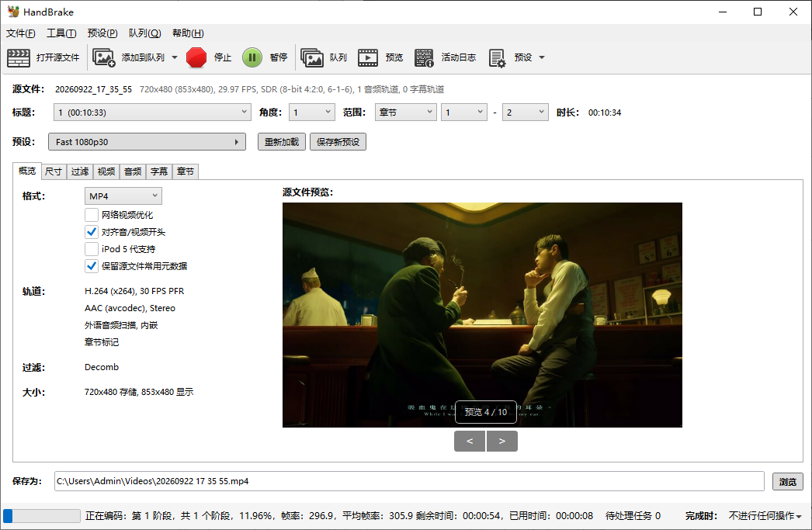Uncheck the 对齐音/视频开头 checkbox
The width and height of the screenshot is (812, 530).
coord(92,232)
